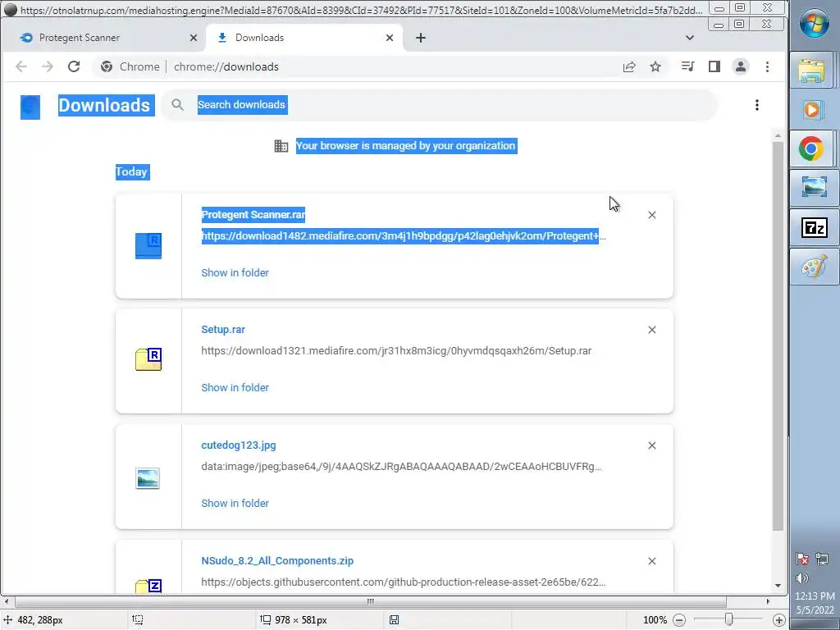
Task: Open the 7-Zip taskbar icon
Action: (x=814, y=228)
